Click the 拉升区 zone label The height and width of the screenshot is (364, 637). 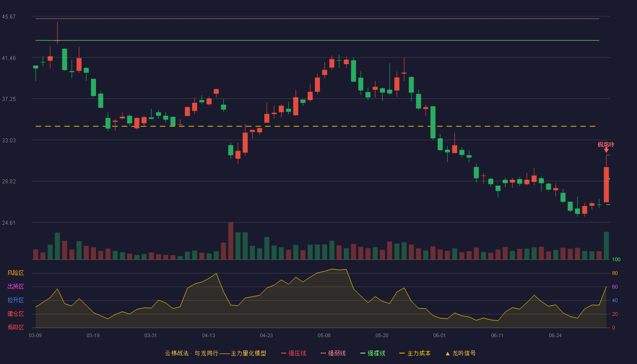pyautogui.click(x=15, y=300)
